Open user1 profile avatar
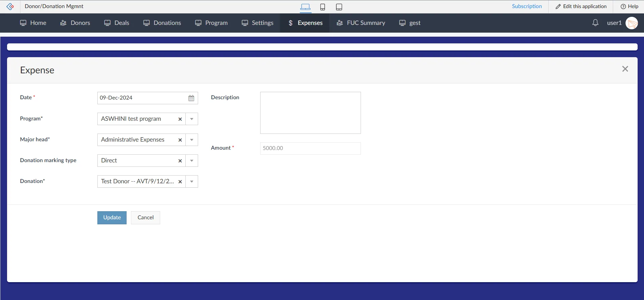Viewport: 644px width, 300px height. [632, 23]
